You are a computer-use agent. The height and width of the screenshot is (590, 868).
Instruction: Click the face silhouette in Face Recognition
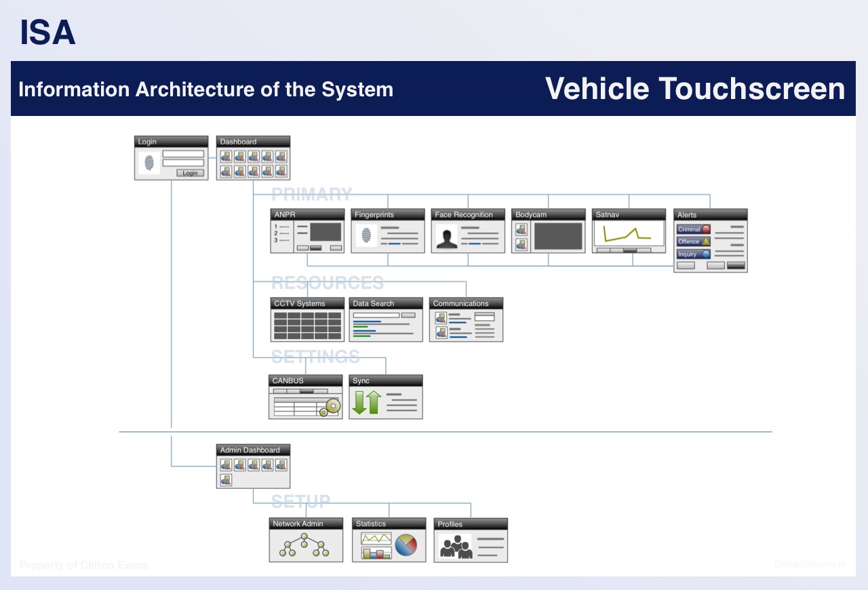[446, 238]
